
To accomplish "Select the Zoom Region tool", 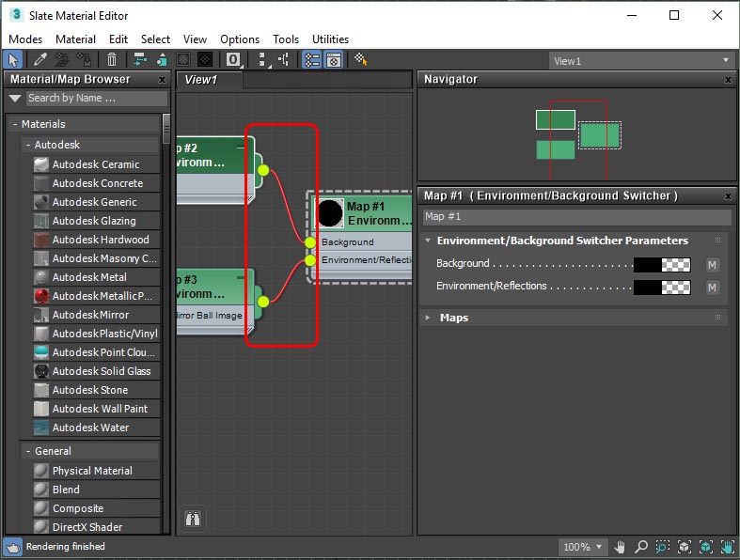I will [663, 547].
